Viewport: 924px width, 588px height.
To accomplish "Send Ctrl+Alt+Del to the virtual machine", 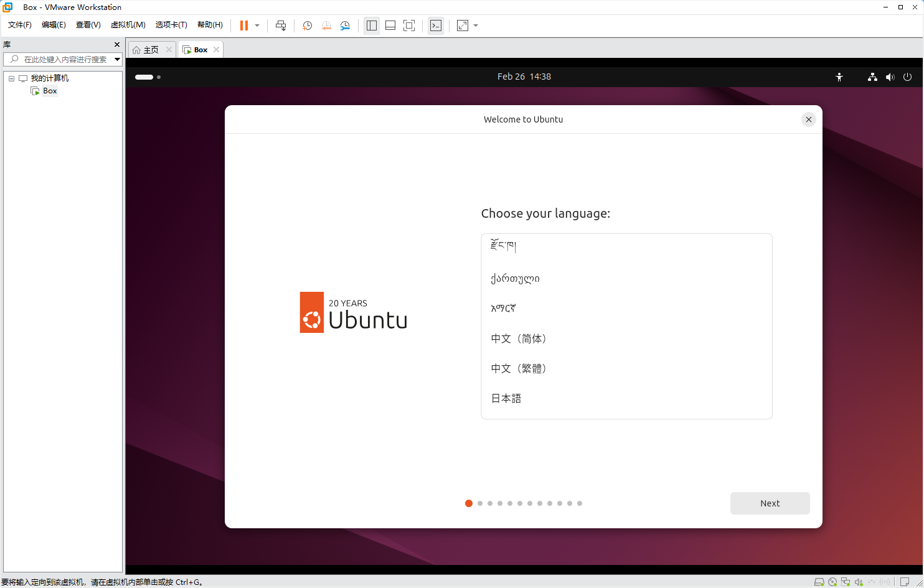I will (281, 26).
